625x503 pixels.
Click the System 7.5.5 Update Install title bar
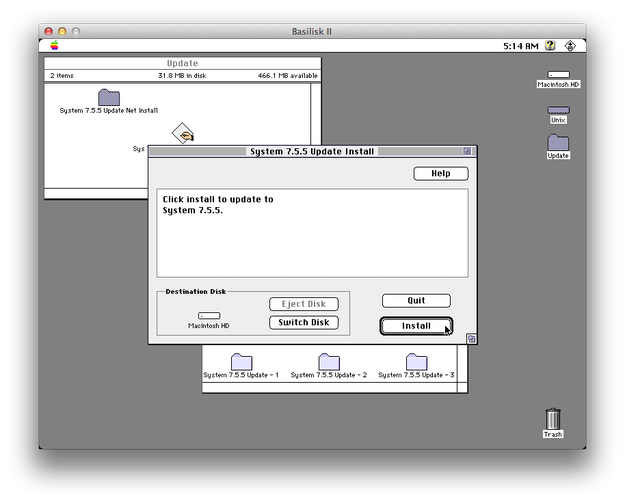click(x=312, y=151)
